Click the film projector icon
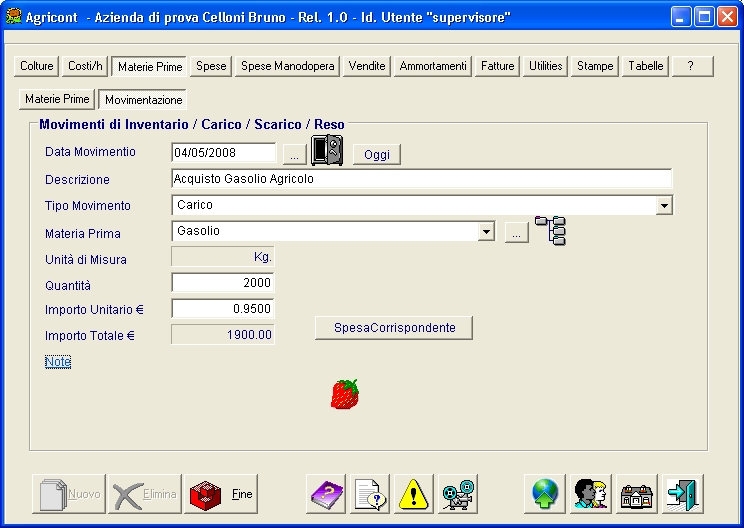This screenshot has width=744, height=528. (x=459, y=494)
